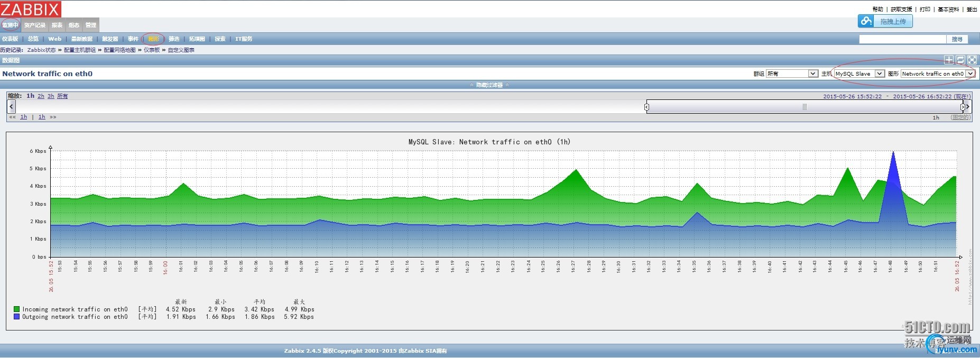Click the 打印 link
This screenshot has height=358, width=980.
[925, 9]
